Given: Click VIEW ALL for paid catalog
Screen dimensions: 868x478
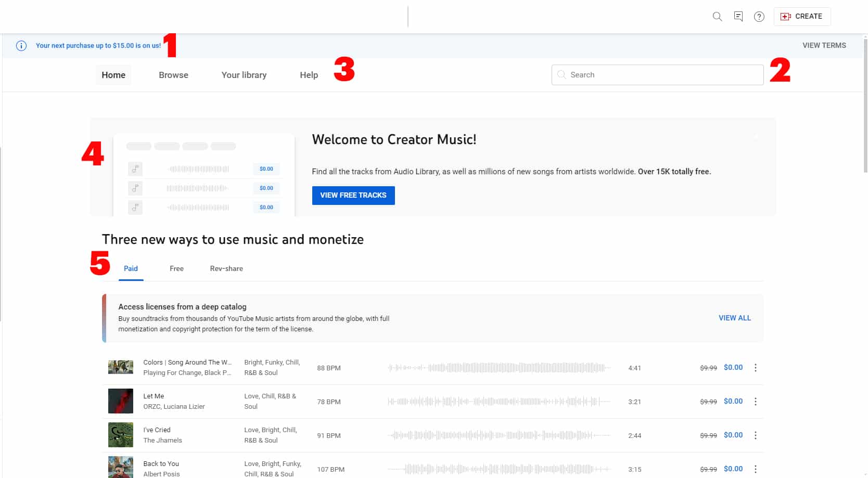Looking at the screenshot, I should [x=734, y=318].
